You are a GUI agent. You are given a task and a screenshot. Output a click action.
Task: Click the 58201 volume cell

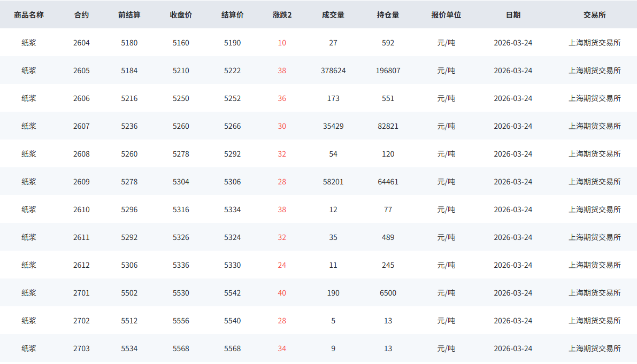[x=333, y=182]
